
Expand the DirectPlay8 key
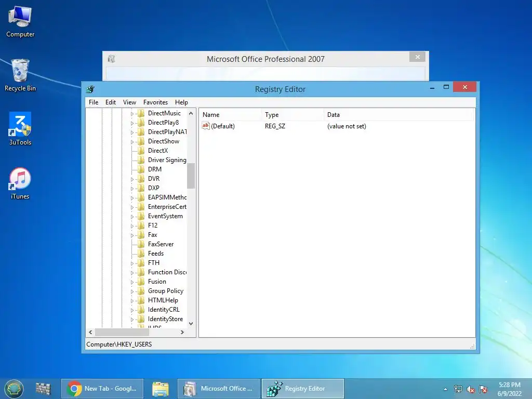[x=132, y=123]
